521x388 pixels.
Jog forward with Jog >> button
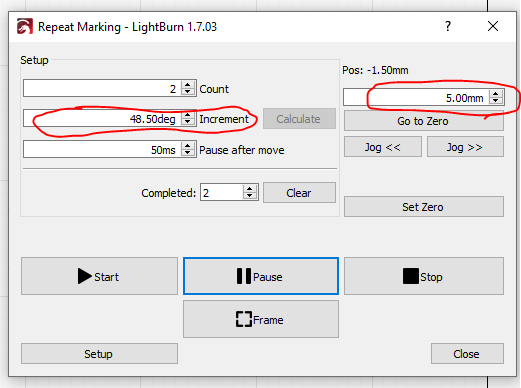point(465,147)
